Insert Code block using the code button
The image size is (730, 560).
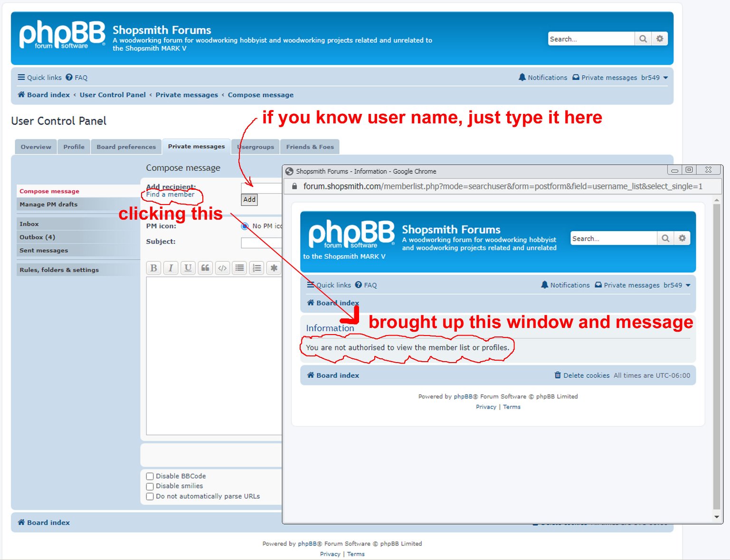[x=222, y=268]
